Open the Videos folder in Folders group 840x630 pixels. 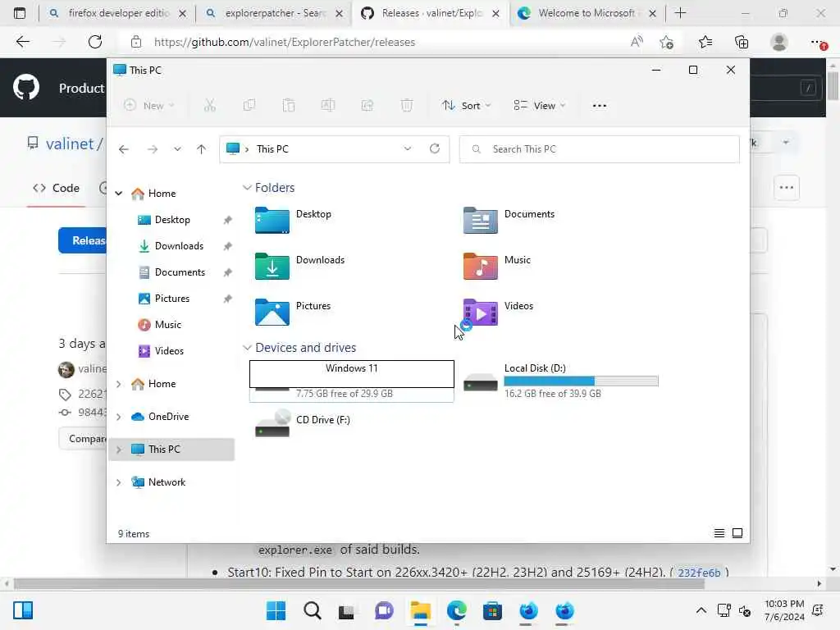tap(480, 313)
